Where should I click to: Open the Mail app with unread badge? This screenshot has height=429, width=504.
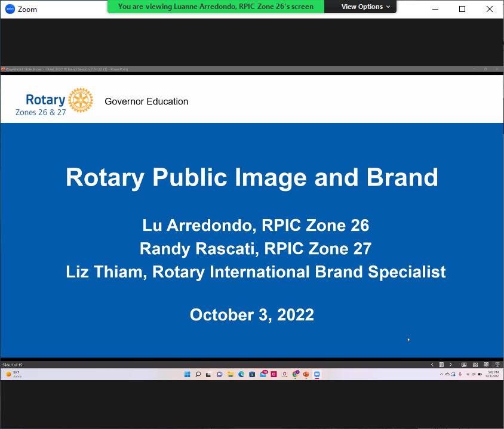263,374
